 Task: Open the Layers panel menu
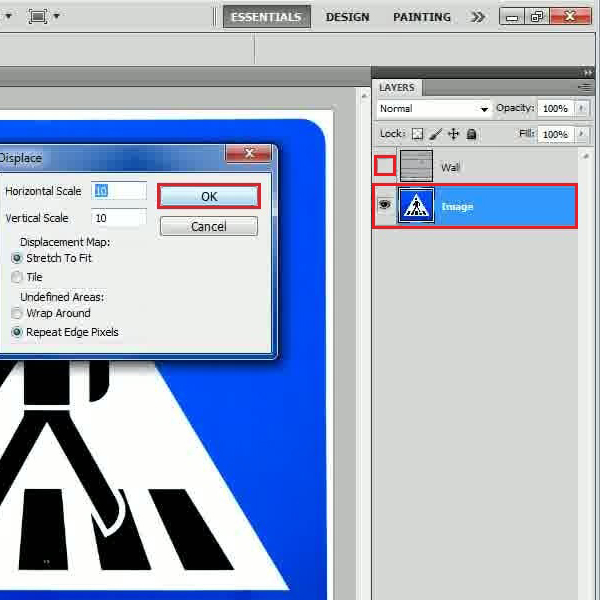coord(585,88)
